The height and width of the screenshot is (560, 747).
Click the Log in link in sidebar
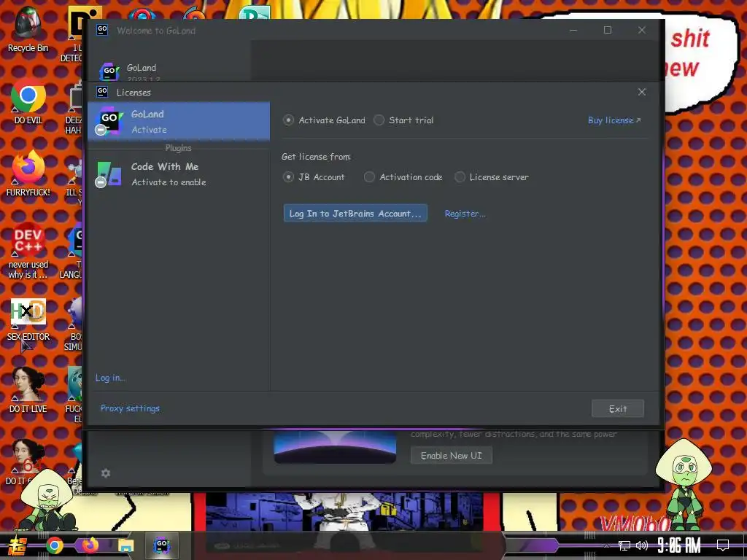(x=110, y=378)
